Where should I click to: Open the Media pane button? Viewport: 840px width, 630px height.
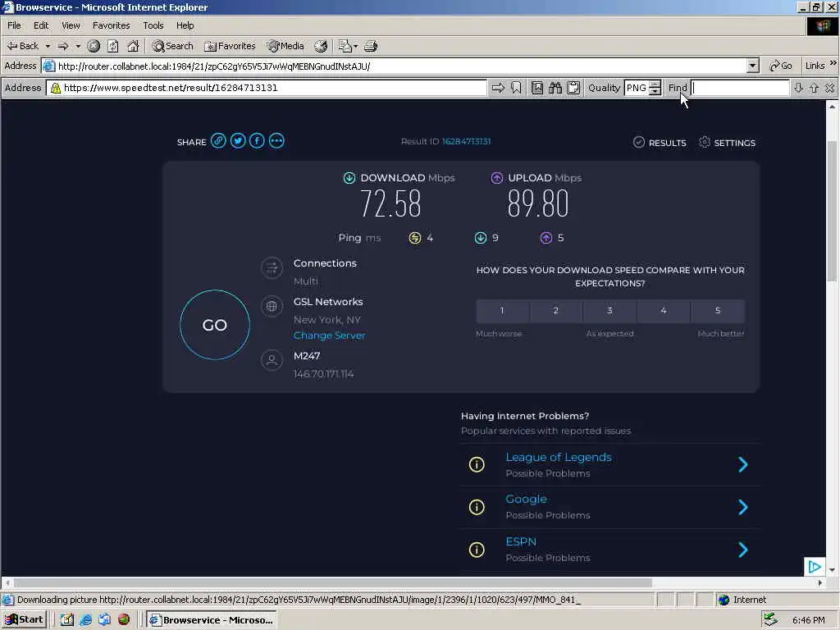point(285,46)
